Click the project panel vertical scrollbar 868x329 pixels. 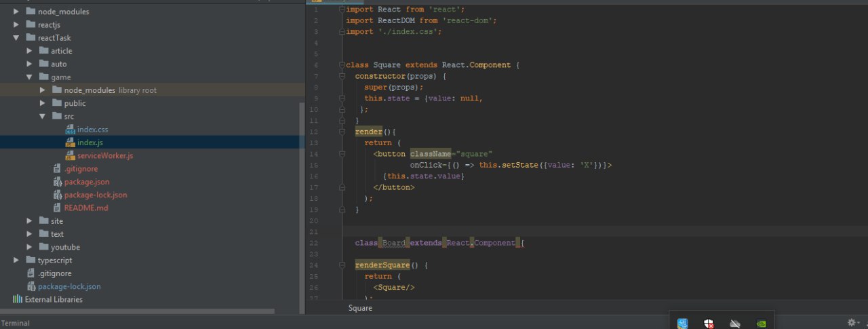pos(302,204)
